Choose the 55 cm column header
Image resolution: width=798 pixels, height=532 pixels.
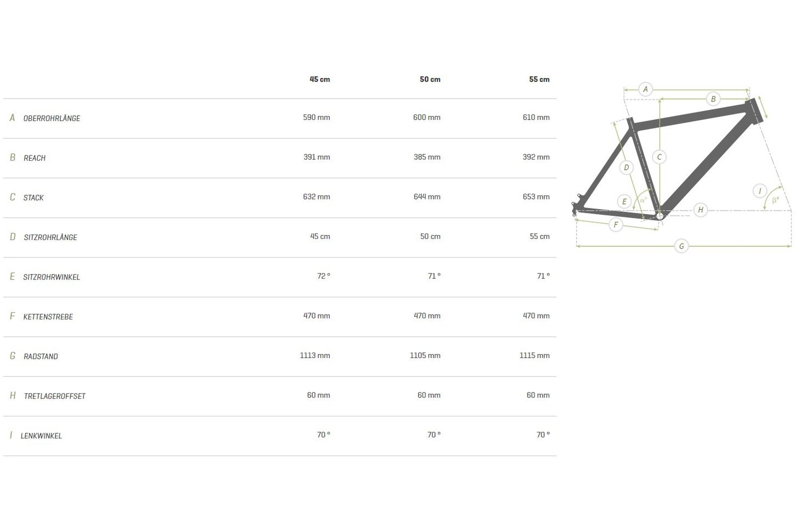539,79
